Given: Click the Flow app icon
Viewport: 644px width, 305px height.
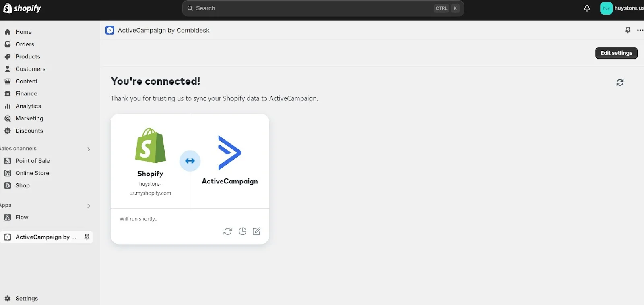Looking at the screenshot, I should [7, 217].
